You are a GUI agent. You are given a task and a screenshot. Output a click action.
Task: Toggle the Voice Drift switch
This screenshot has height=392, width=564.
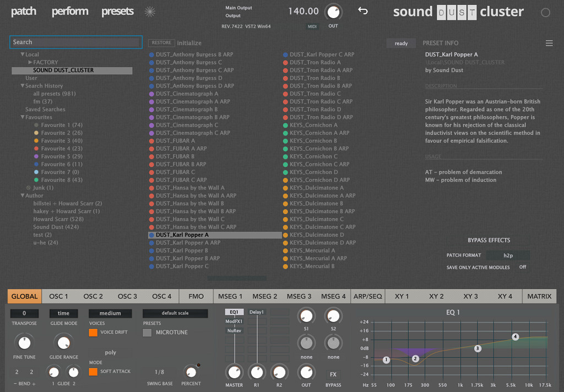click(93, 333)
